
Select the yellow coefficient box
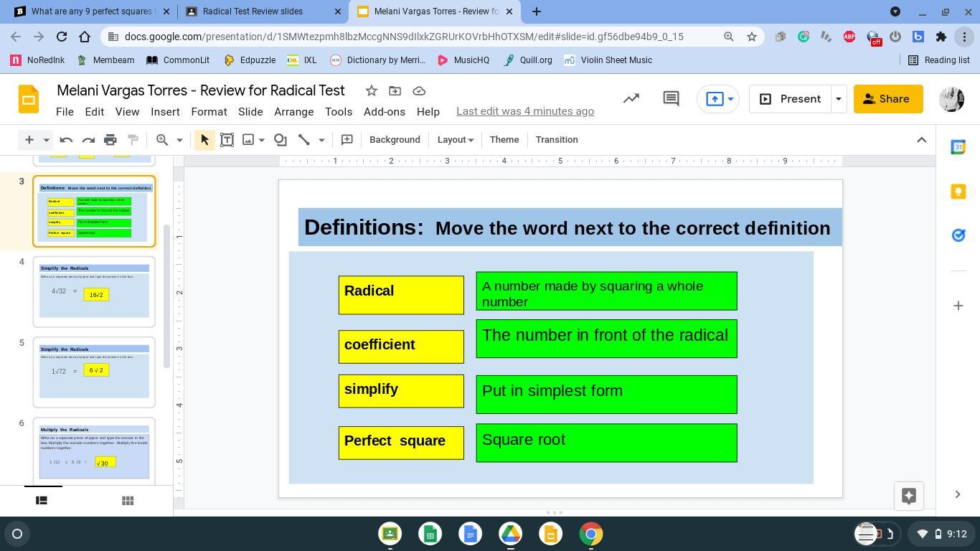coord(401,347)
